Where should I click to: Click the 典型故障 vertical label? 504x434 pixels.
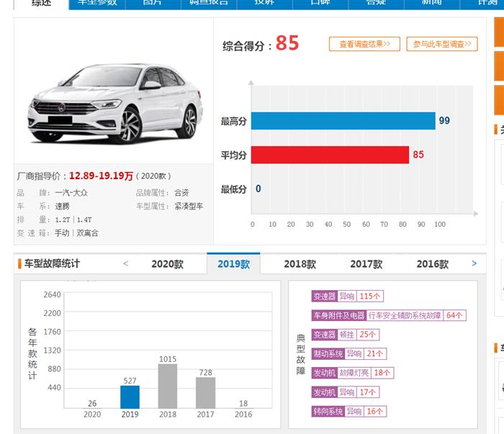tap(300, 354)
